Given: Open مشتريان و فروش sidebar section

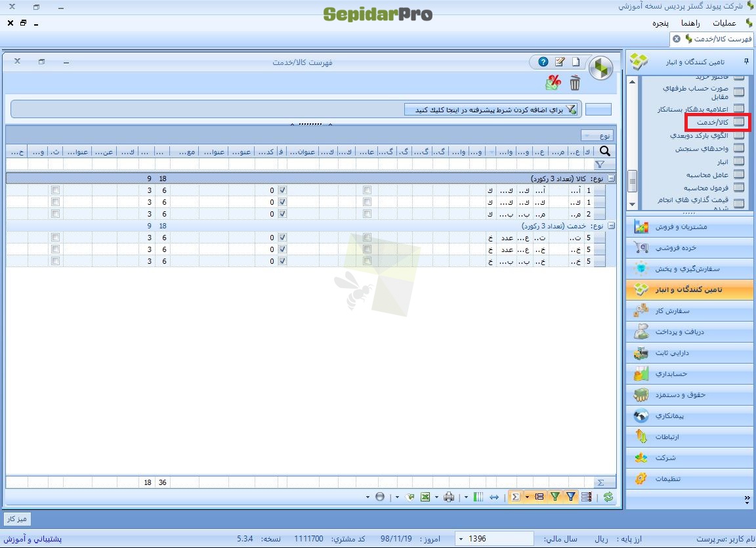Looking at the screenshot, I should tap(690, 226).
